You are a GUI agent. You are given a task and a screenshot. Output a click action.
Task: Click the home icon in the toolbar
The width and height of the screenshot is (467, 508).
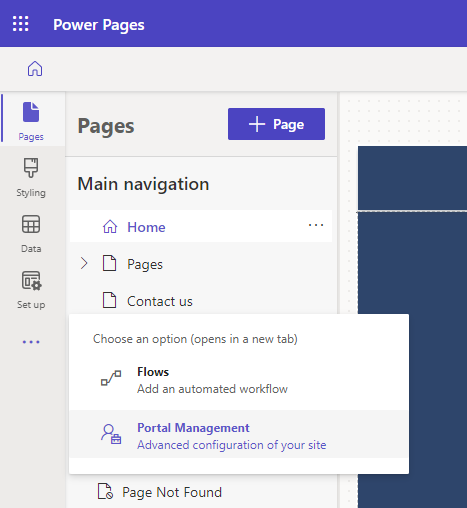35,69
